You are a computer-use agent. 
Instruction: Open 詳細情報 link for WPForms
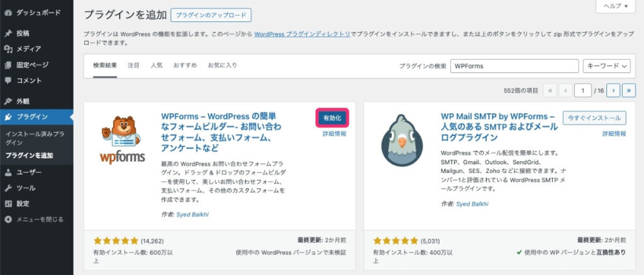point(335,133)
